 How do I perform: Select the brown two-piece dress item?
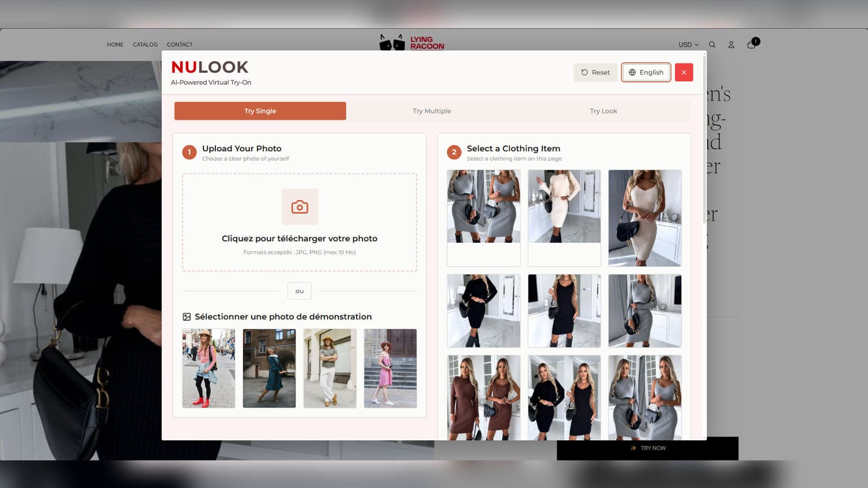point(483,397)
